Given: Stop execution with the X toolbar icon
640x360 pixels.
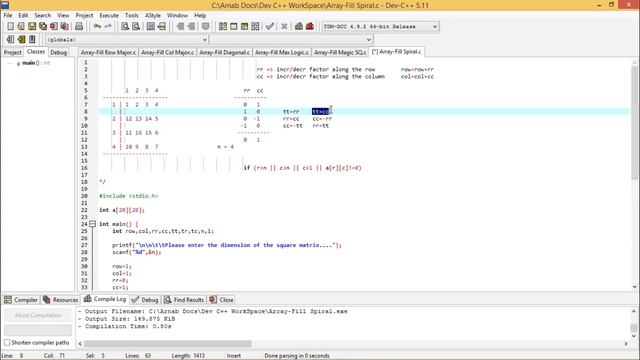Looking at the screenshot, I should [x=284, y=27].
